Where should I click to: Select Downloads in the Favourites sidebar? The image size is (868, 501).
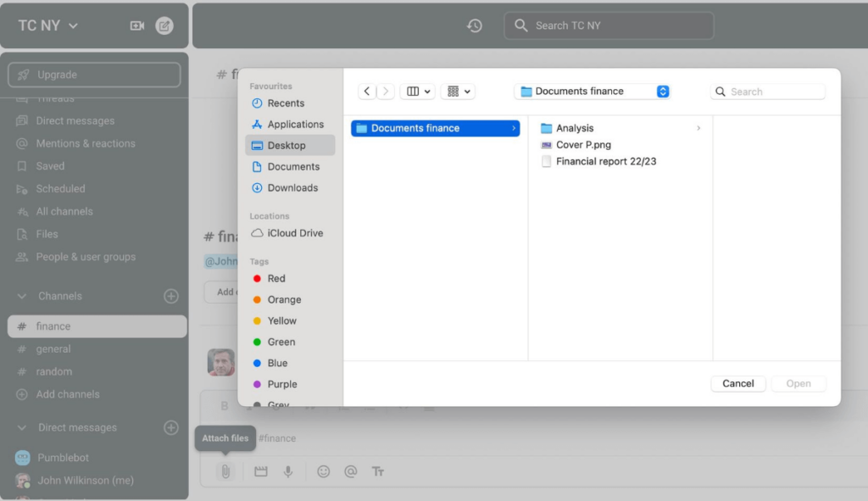tap(292, 188)
